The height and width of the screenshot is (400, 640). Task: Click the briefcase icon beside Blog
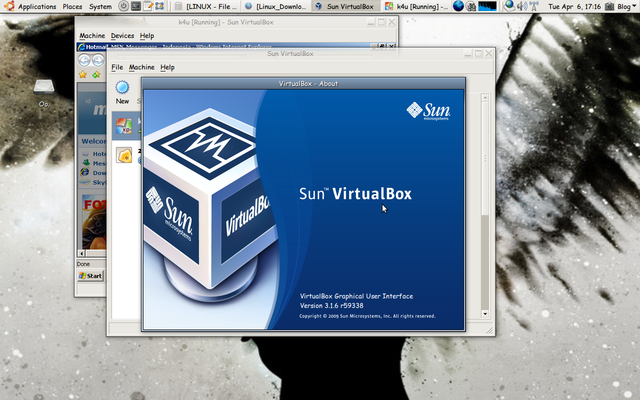point(609,6)
